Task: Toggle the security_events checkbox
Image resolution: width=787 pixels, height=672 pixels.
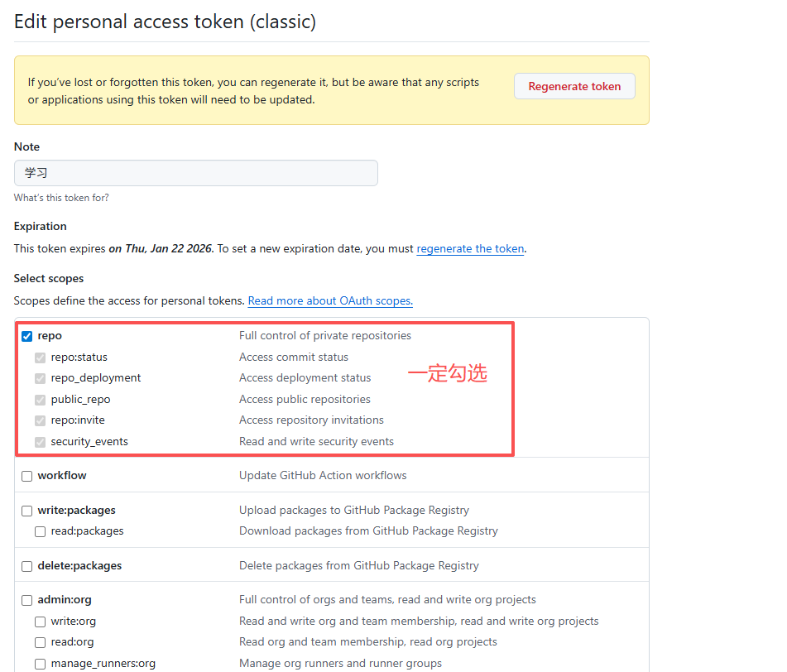Action: coord(40,441)
